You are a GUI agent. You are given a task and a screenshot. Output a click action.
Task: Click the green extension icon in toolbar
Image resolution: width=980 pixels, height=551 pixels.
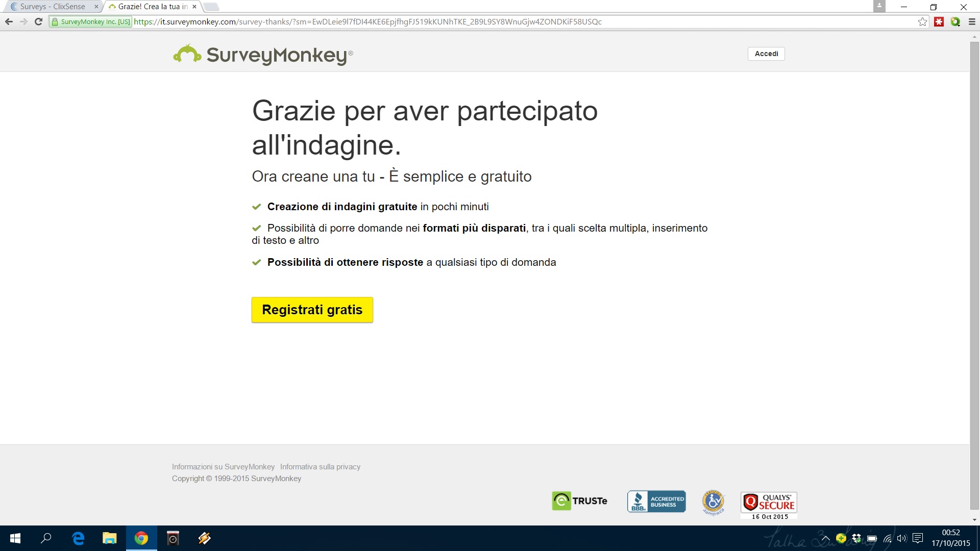(x=955, y=21)
